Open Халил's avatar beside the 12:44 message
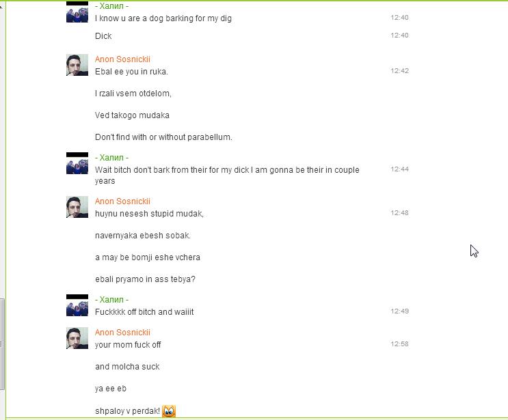 click(x=77, y=163)
